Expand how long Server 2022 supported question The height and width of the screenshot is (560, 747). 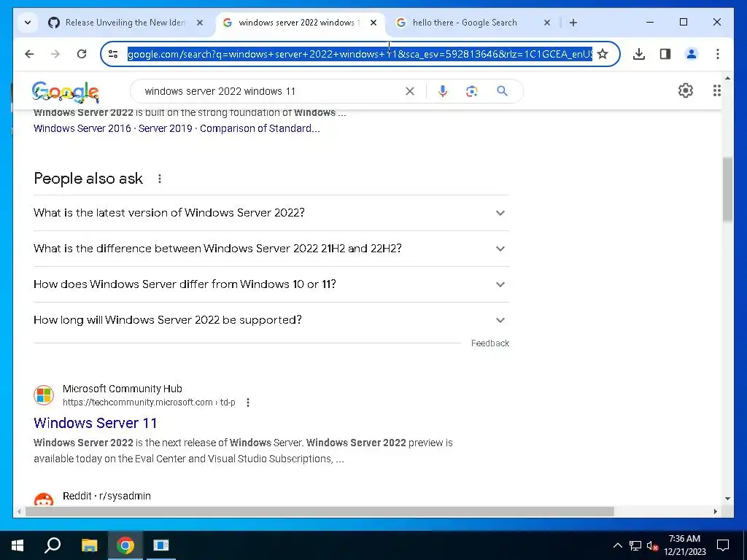pos(271,320)
